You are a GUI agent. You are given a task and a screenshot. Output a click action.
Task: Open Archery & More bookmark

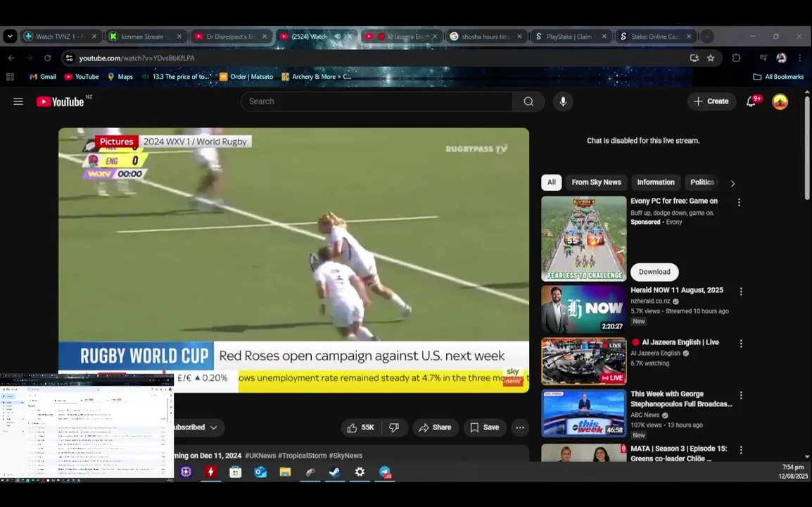[317, 77]
